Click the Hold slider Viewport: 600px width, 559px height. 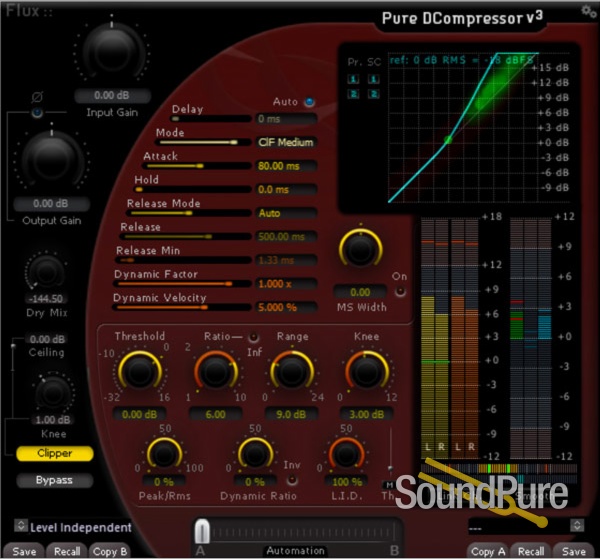[x=192, y=189]
